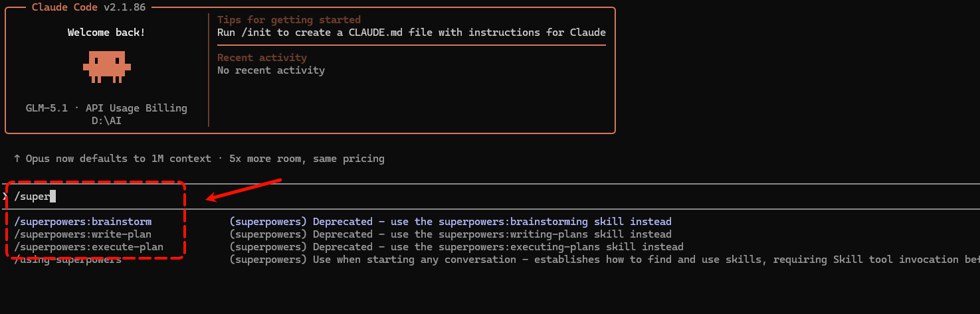Select the /superpowers:brainstorm command

[x=83, y=222]
